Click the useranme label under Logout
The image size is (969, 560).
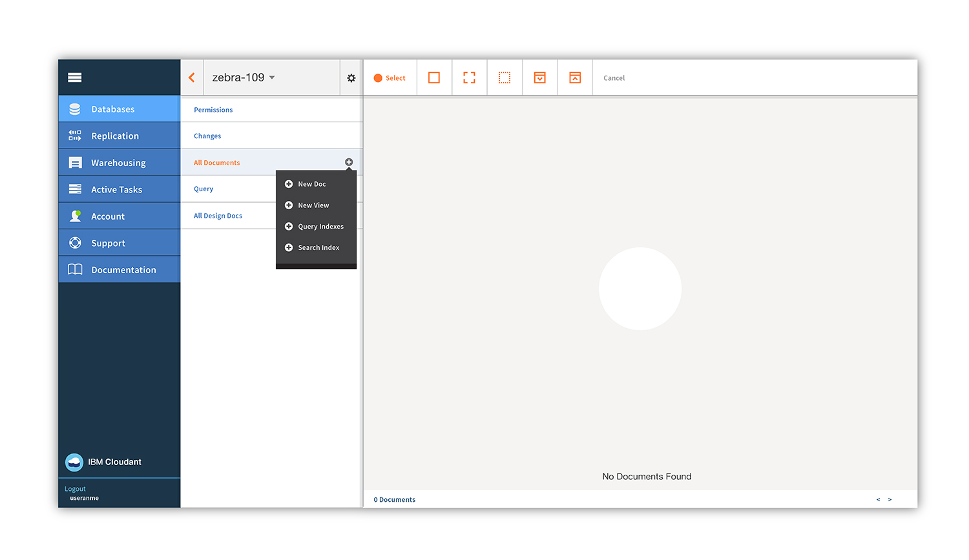(84, 498)
